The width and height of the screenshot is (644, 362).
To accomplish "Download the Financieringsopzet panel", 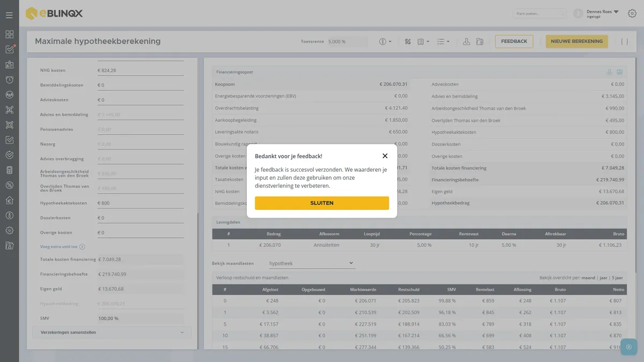I will click(x=609, y=72).
